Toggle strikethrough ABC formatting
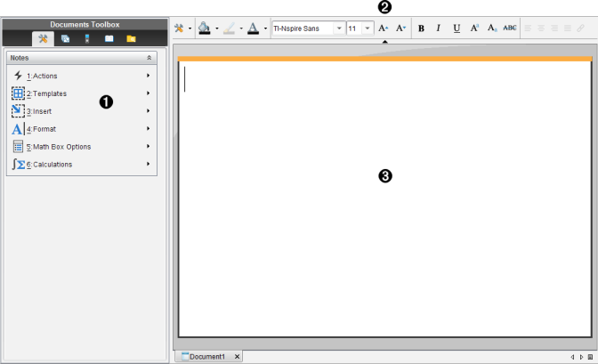Screen dimensions: 598x364 click(x=510, y=28)
